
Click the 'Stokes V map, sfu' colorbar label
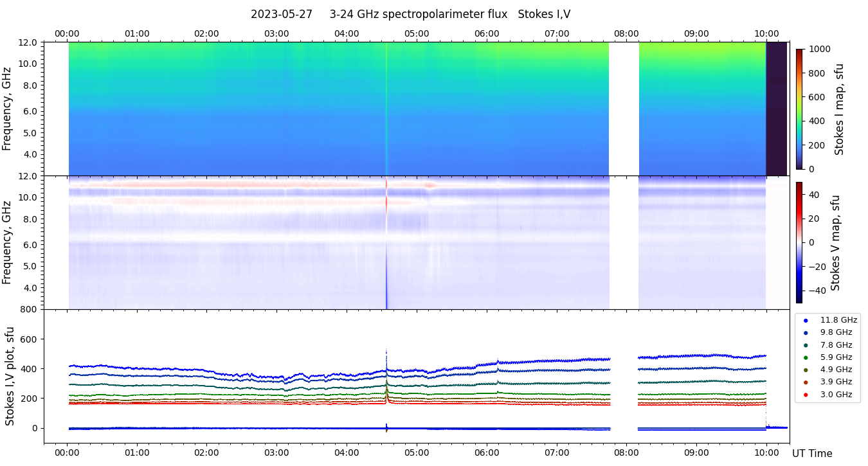pyautogui.click(x=836, y=242)
